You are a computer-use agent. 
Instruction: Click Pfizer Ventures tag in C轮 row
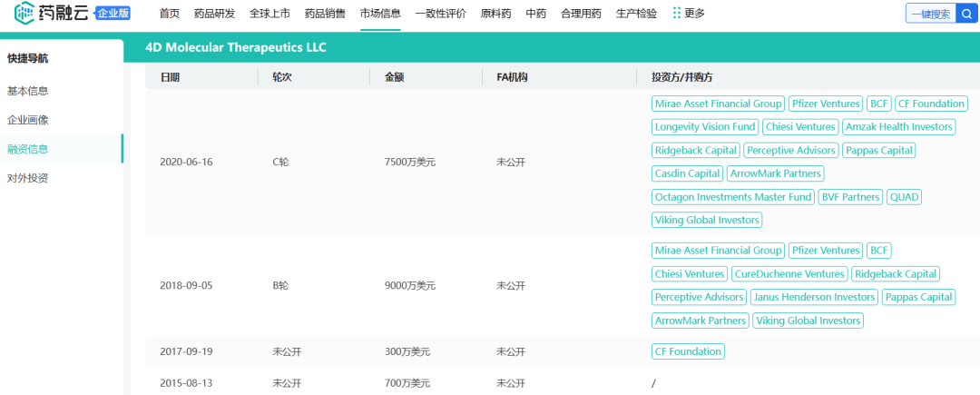click(x=825, y=104)
